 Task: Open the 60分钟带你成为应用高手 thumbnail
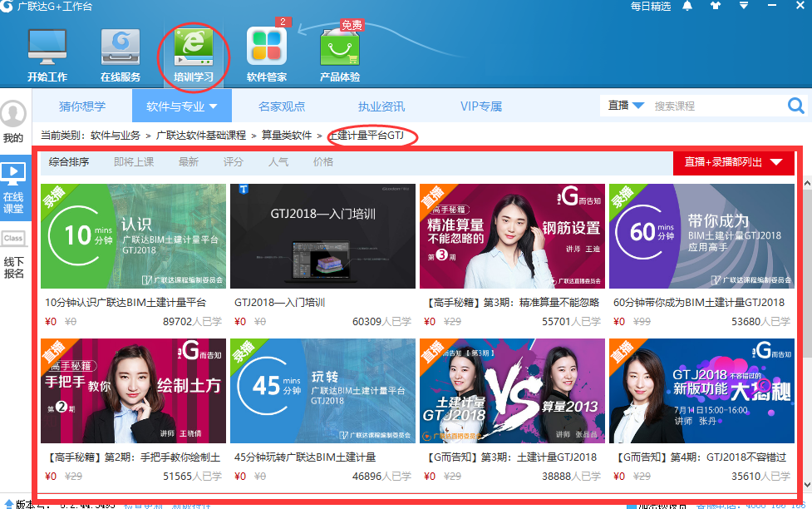click(701, 236)
